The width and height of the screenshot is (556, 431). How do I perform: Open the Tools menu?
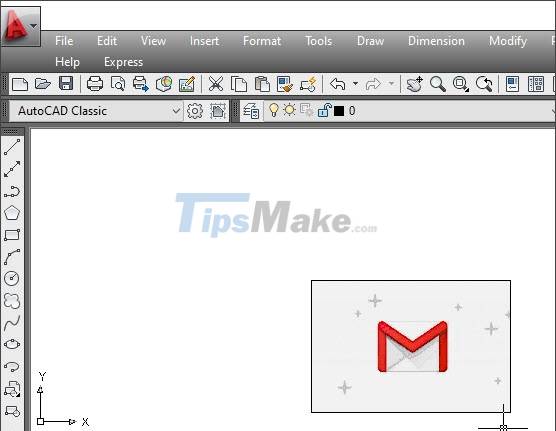tap(318, 41)
